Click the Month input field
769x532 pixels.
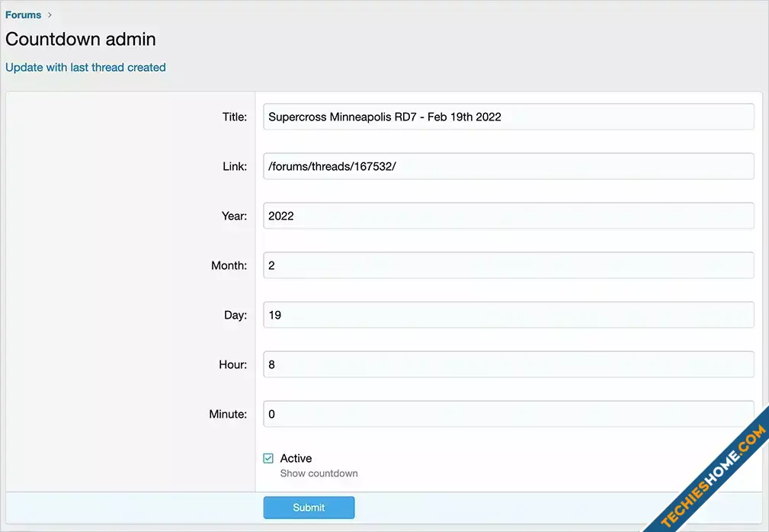pyautogui.click(x=508, y=265)
